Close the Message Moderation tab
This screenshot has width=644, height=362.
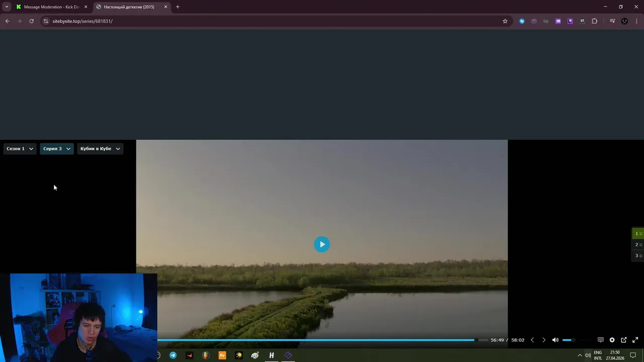(86, 7)
